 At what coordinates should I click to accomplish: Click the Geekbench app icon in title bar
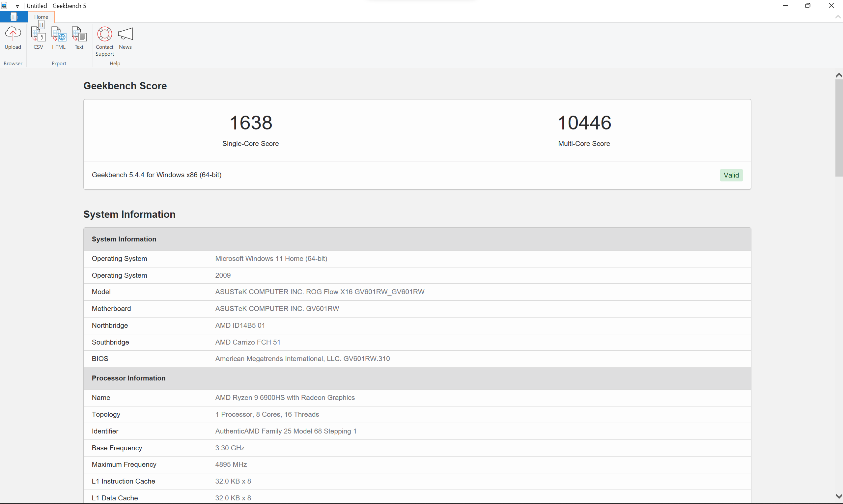coord(4,5)
